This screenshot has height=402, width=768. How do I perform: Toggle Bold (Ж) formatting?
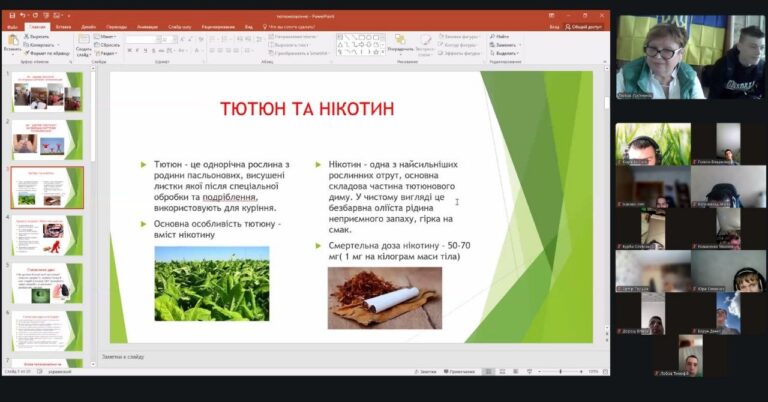tap(130, 51)
